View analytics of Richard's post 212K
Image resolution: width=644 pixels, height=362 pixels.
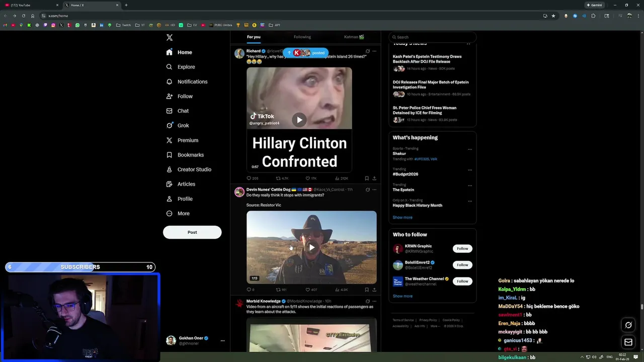coord(341,178)
